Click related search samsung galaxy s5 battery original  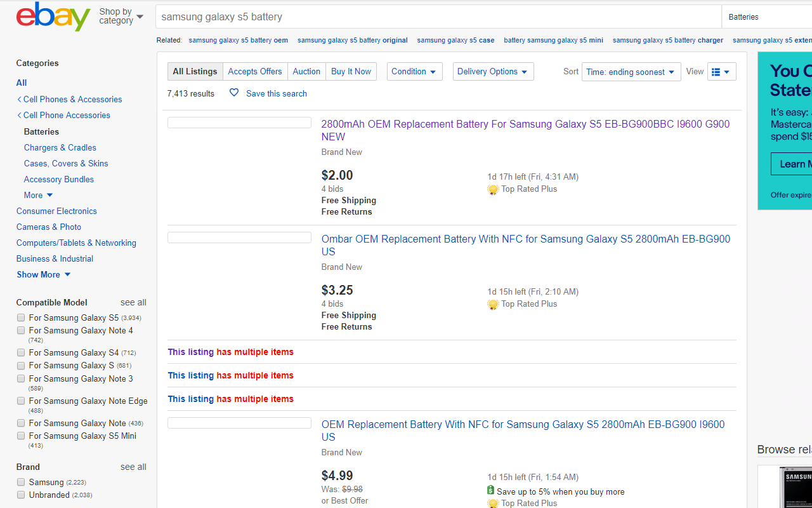(x=352, y=40)
